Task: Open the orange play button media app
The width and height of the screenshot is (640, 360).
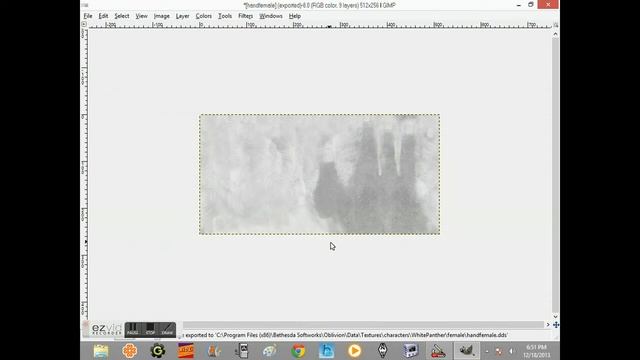Action: [354, 351]
